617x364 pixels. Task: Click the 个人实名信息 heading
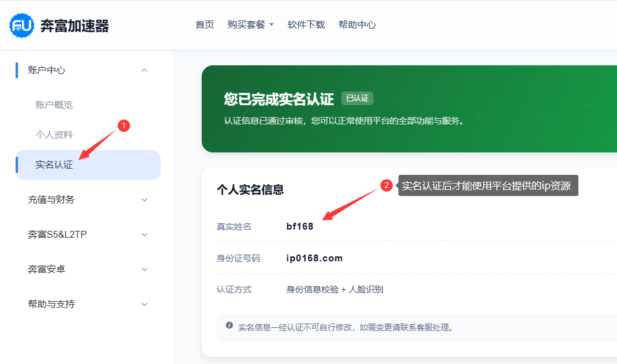[x=250, y=190]
